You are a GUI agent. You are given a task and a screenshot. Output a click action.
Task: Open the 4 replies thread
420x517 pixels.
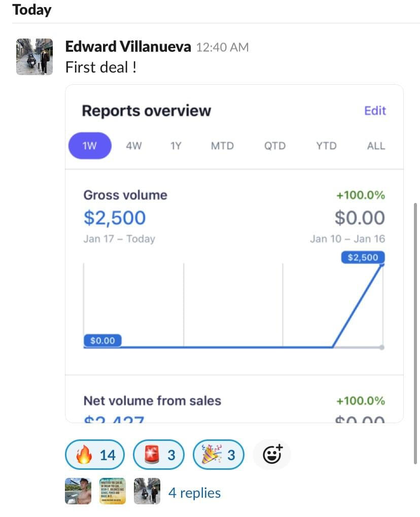[194, 493]
